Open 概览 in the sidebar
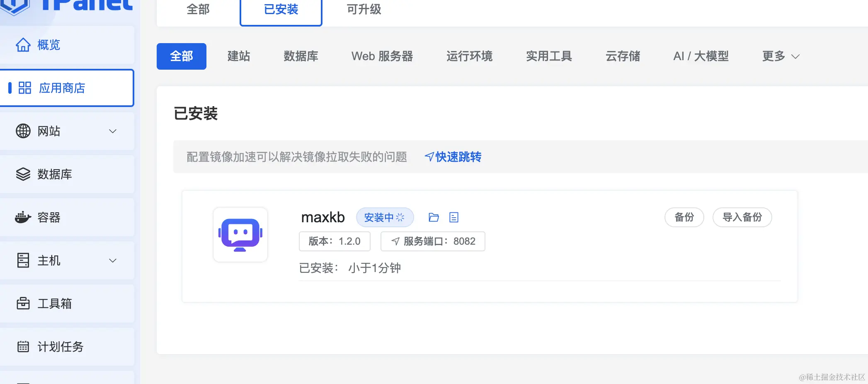868x384 pixels. [67, 45]
